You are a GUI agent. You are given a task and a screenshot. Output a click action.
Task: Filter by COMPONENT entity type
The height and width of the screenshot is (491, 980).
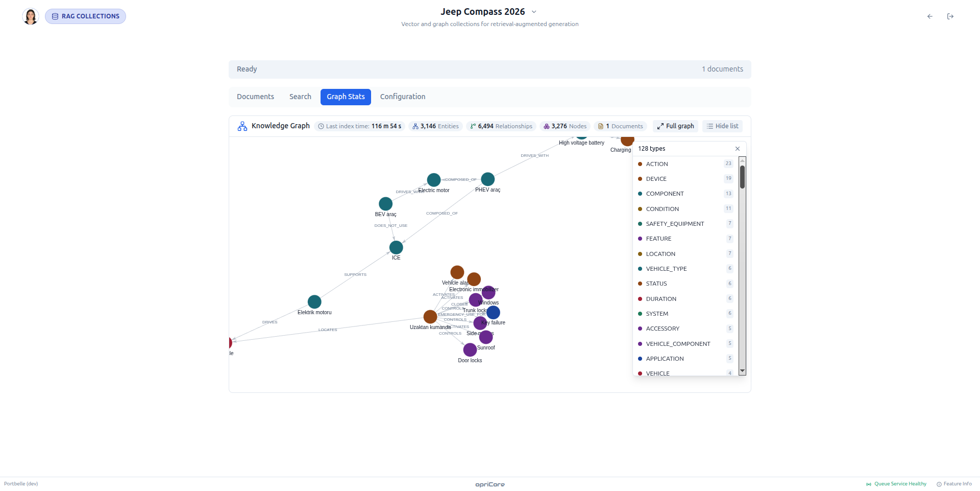[685, 194]
